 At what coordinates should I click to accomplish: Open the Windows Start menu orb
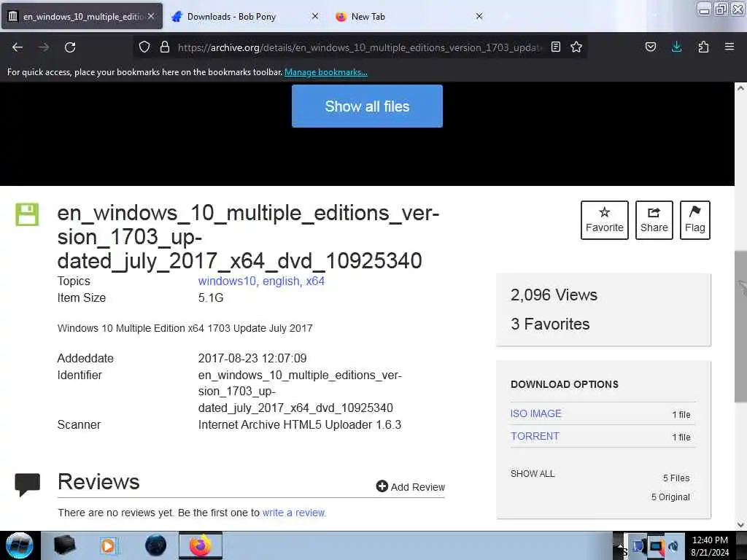[20, 545]
